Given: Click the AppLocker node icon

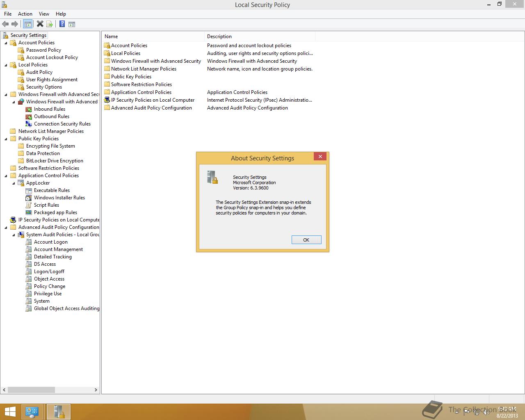Looking at the screenshot, I should coord(21,183).
